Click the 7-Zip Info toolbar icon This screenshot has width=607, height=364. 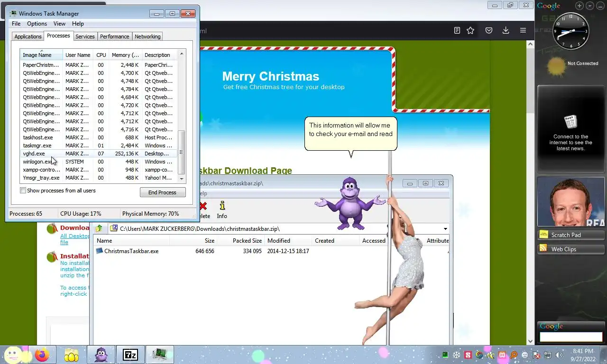[x=222, y=210]
